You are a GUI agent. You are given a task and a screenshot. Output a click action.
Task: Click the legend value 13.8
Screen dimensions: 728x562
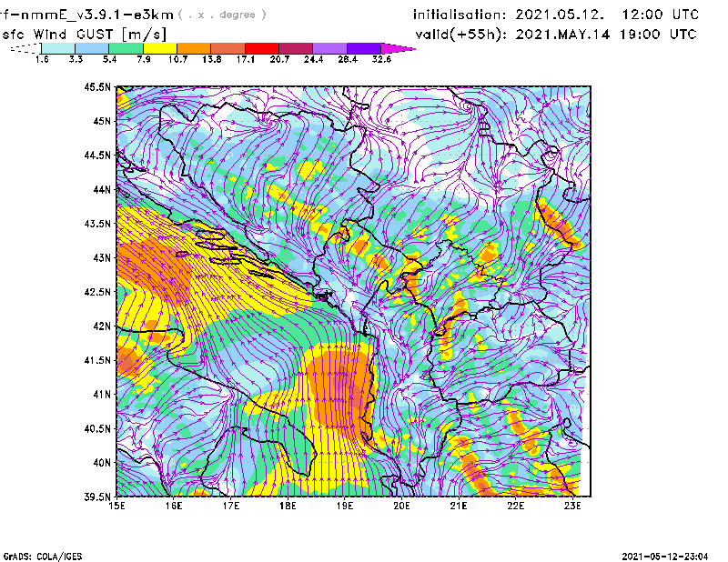212,59
